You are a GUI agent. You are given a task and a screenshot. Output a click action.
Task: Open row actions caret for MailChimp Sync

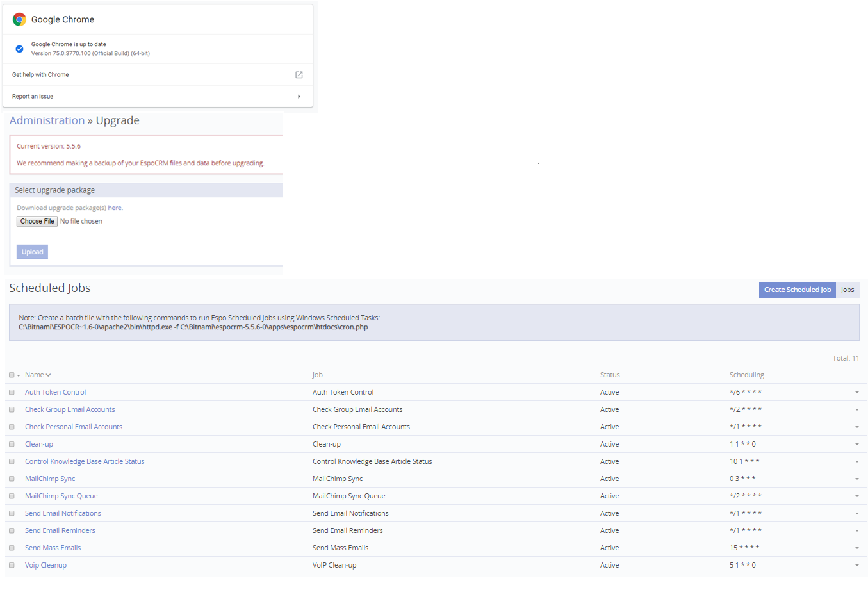[x=857, y=479]
